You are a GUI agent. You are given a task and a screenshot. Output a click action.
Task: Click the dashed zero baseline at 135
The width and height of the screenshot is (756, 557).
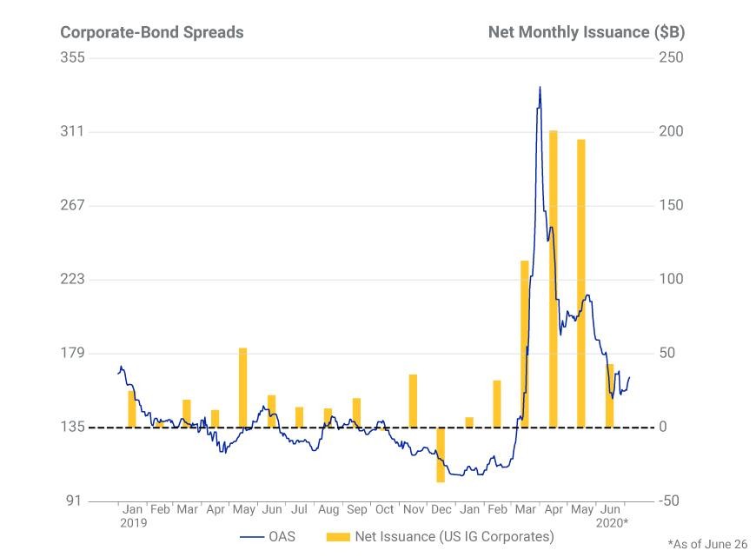point(372,428)
